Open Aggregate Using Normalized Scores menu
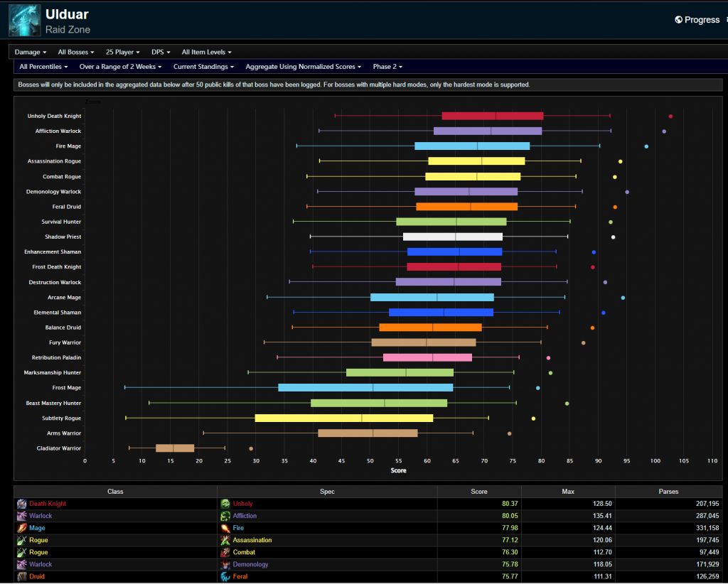The image size is (728, 584). pyautogui.click(x=304, y=67)
